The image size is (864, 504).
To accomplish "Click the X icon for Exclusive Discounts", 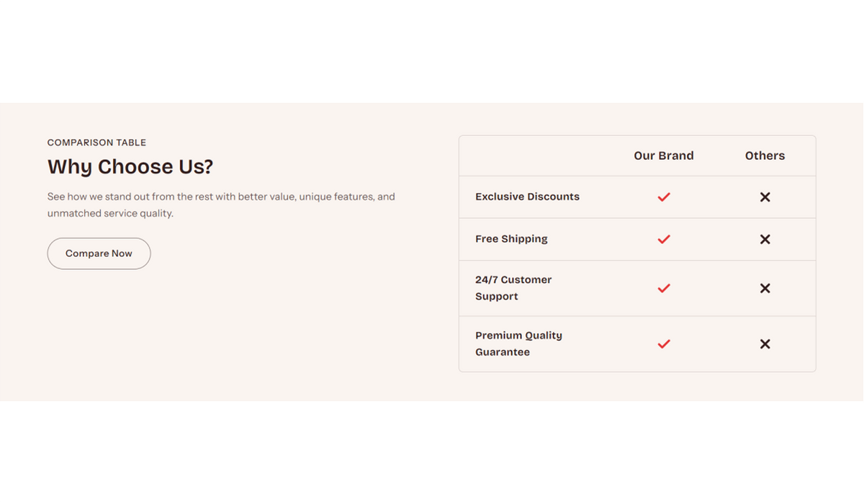I will [x=765, y=197].
